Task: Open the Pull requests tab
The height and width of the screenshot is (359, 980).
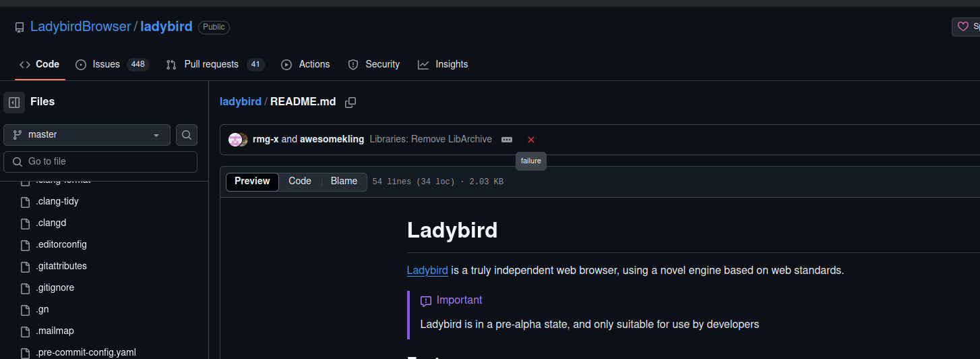Action: [215, 65]
